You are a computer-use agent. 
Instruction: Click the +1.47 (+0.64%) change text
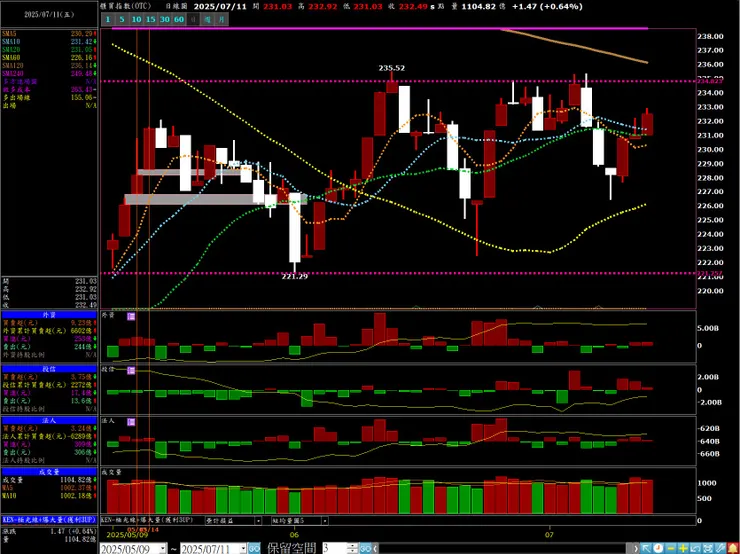click(x=547, y=6)
